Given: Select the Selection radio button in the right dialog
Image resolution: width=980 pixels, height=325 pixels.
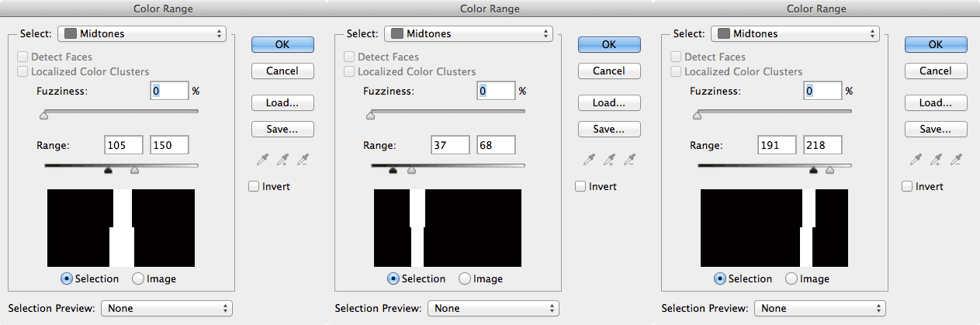Looking at the screenshot, I should tap(719, 278).
